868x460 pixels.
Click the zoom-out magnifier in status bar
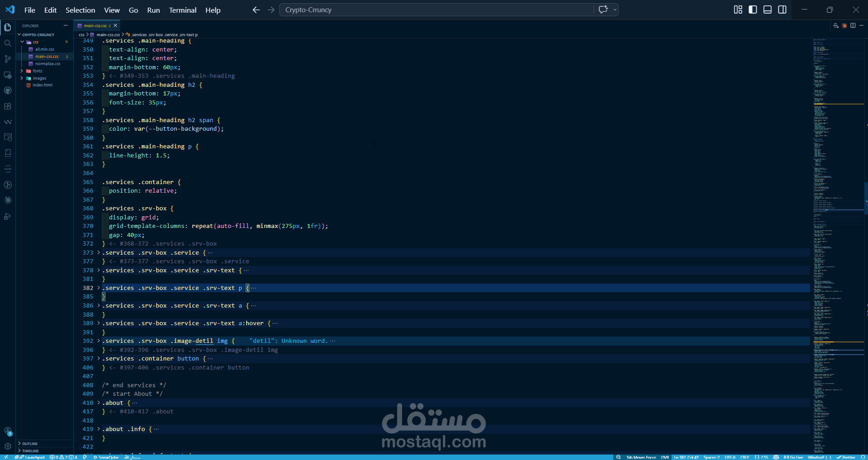pyautogui.click(x=618, y=457)
